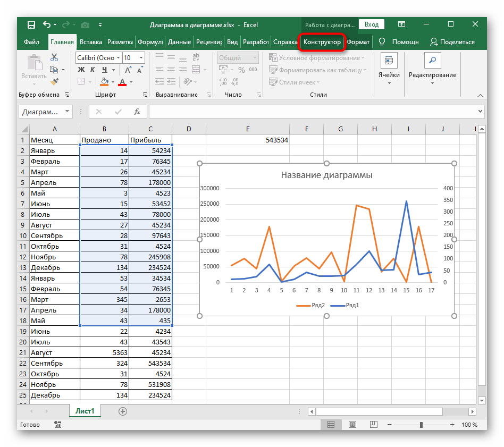
Task: Add a new sheet with plus icon
Action: pos(123,411)
